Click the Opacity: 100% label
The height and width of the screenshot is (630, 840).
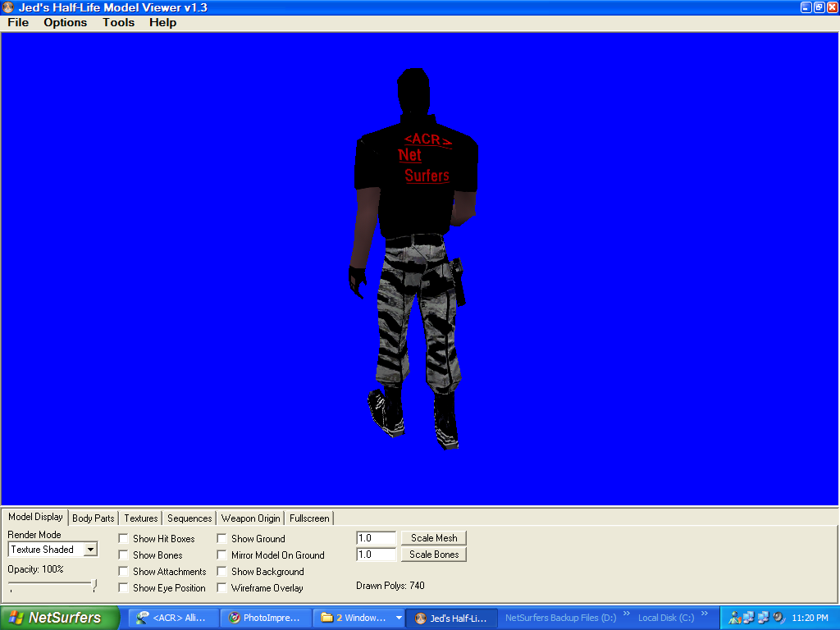[x=35, y=569]
